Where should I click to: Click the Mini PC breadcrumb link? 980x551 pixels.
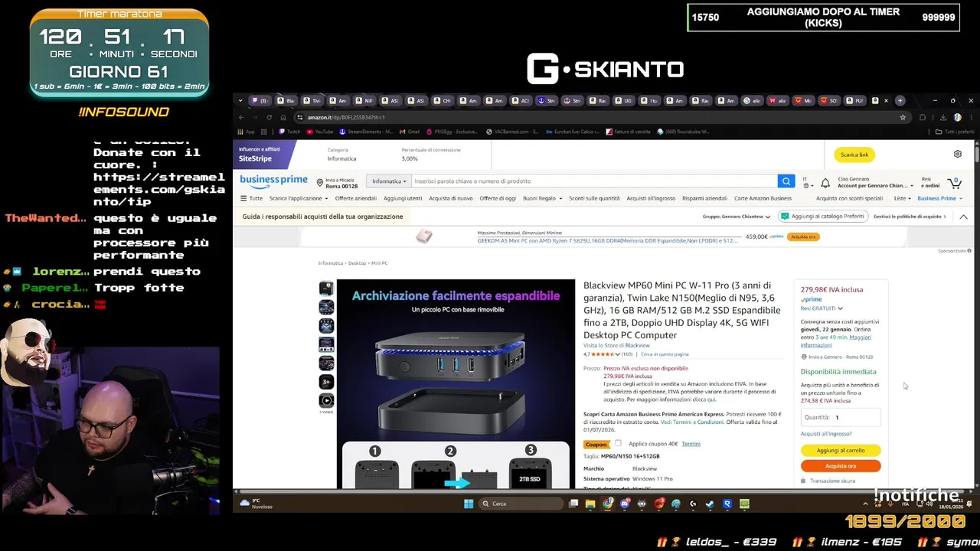pos(380,263)
